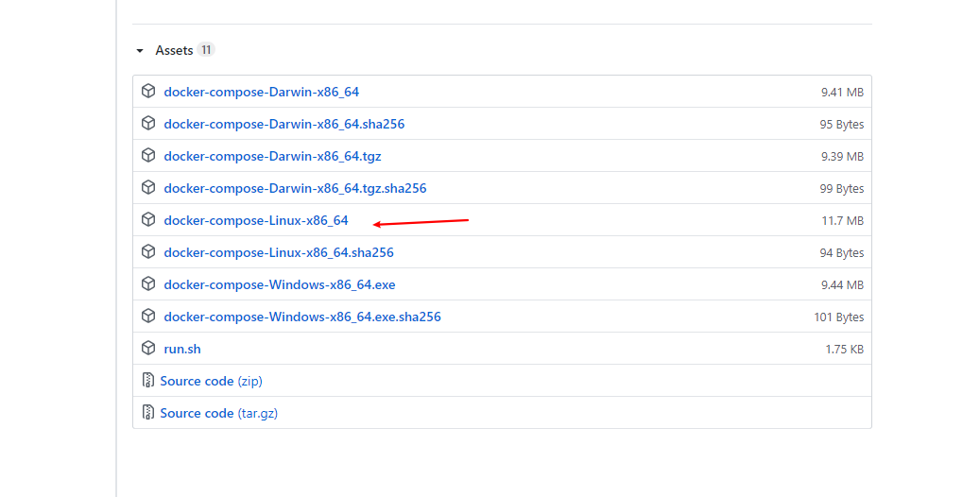Click package icon beside Windows-x86_64.exe.sha256
The width and height of the screenshot is (980, 497).
148,316
